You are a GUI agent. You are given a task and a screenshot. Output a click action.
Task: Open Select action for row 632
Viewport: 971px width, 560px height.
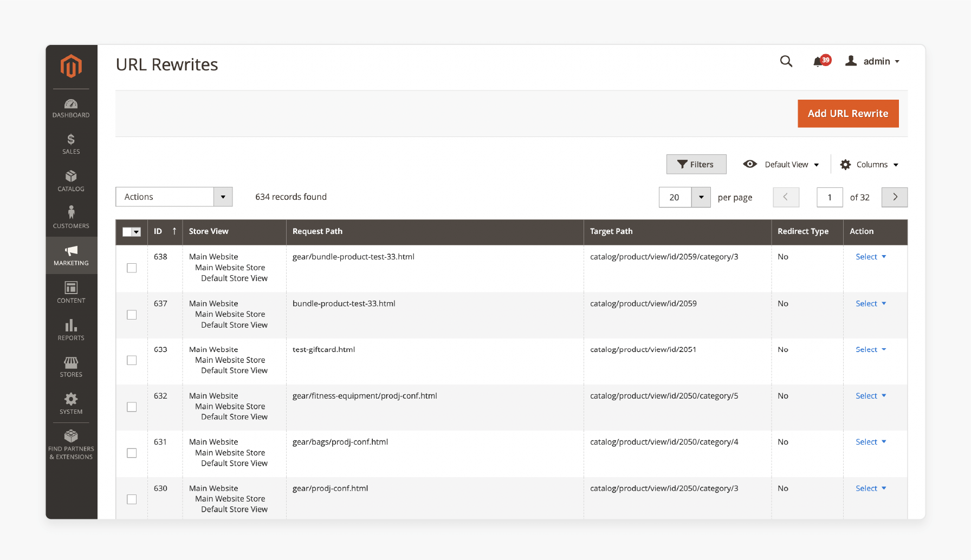point(871,396)
